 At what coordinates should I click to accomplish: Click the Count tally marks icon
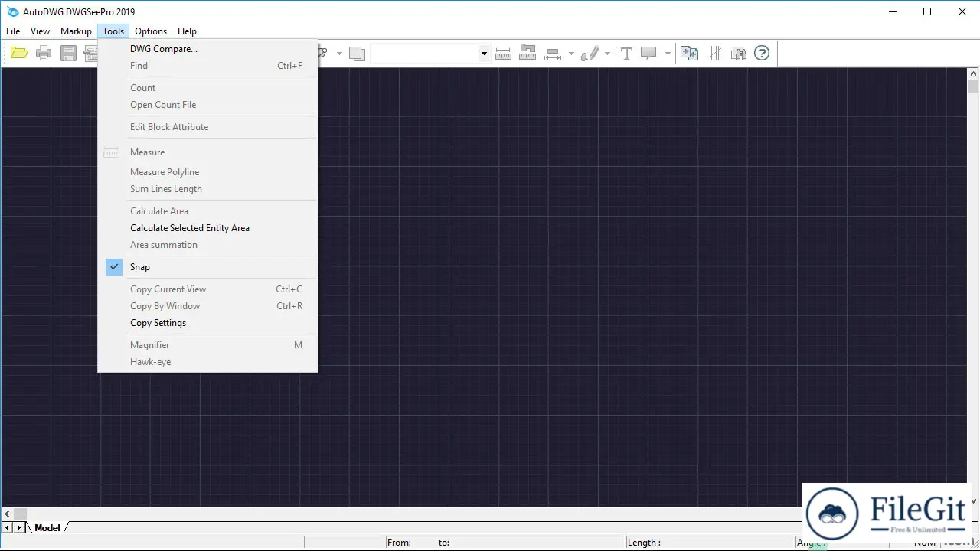click(714, 53)
